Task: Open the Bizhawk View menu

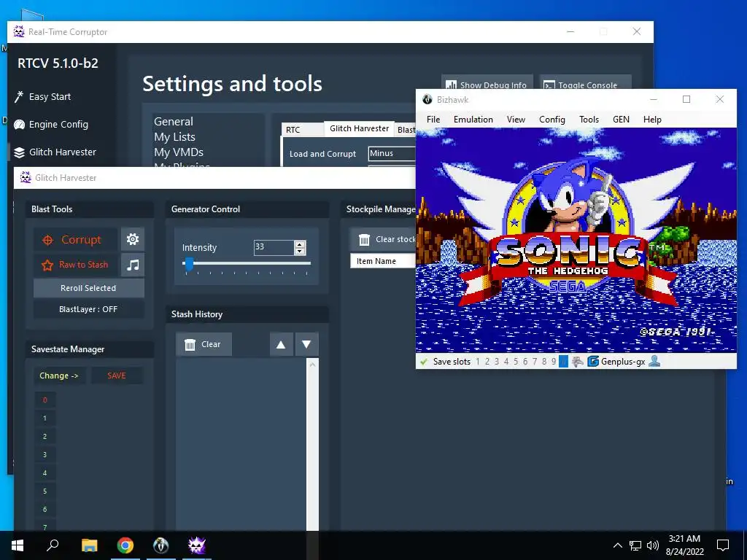Action: click(516, 120)
